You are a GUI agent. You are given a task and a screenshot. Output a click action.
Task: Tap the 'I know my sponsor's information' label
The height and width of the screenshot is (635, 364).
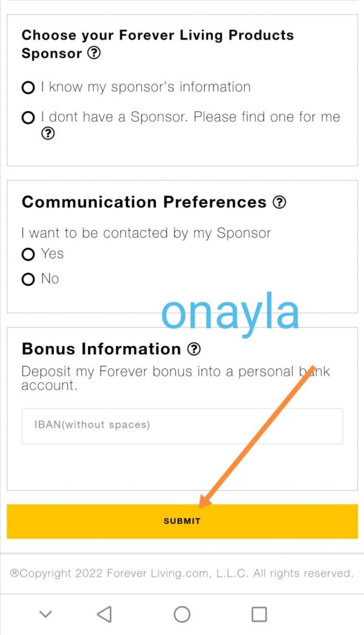click(x=146, y=87)
